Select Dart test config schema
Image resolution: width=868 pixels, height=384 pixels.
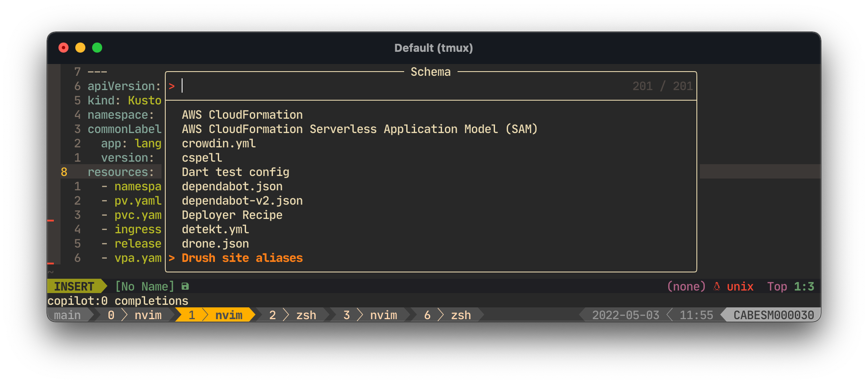236,172
